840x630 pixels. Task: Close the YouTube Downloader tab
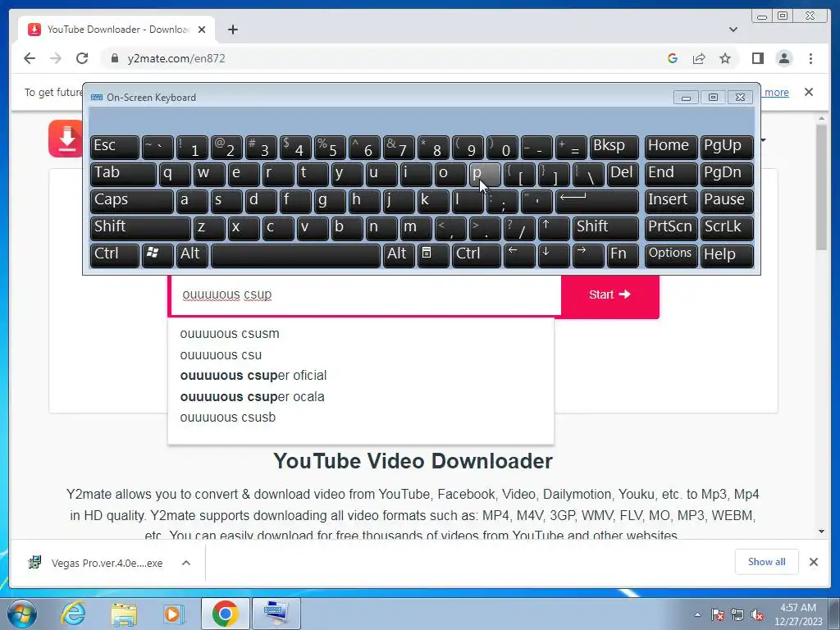point(202,30)
